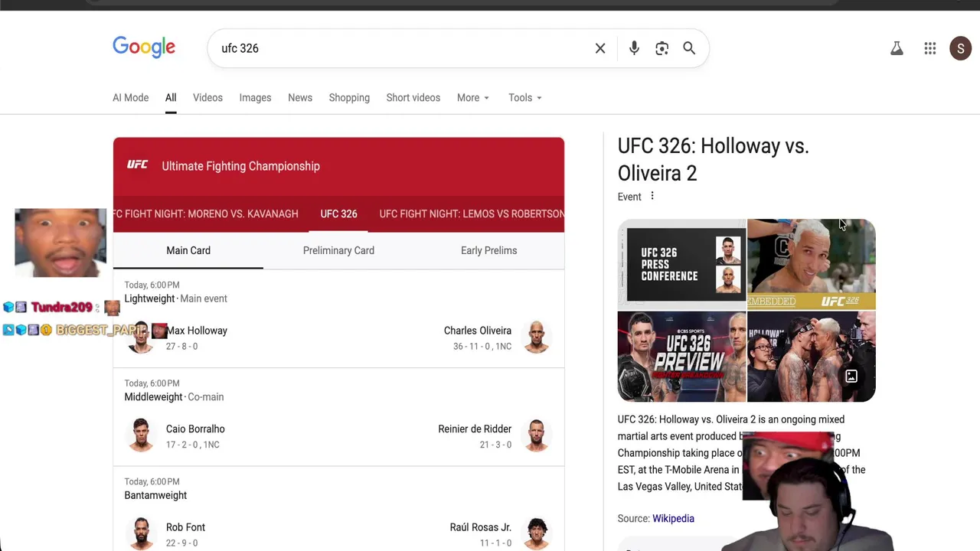Click the image gallery icon on photos

click(x=851, y=377)
